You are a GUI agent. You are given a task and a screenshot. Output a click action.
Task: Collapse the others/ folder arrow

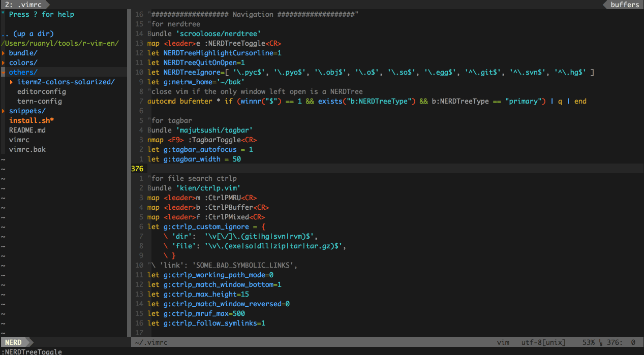coord(3,72)
